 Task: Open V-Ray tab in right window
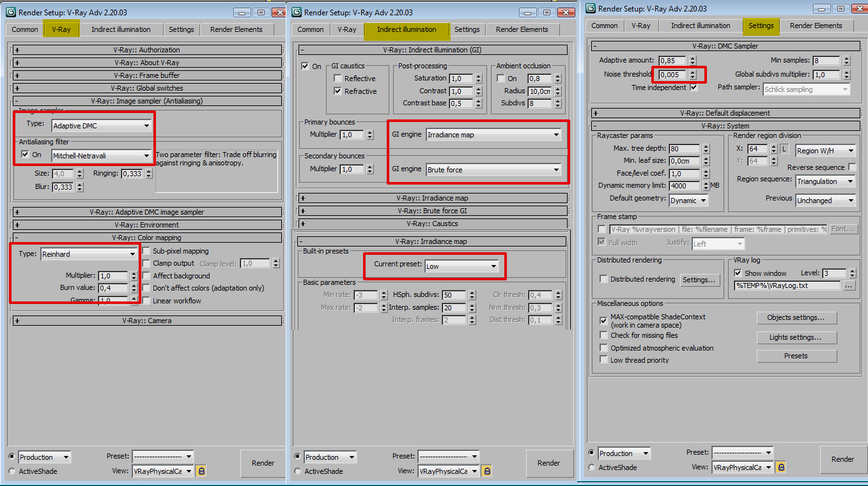(x=641, y=26)
